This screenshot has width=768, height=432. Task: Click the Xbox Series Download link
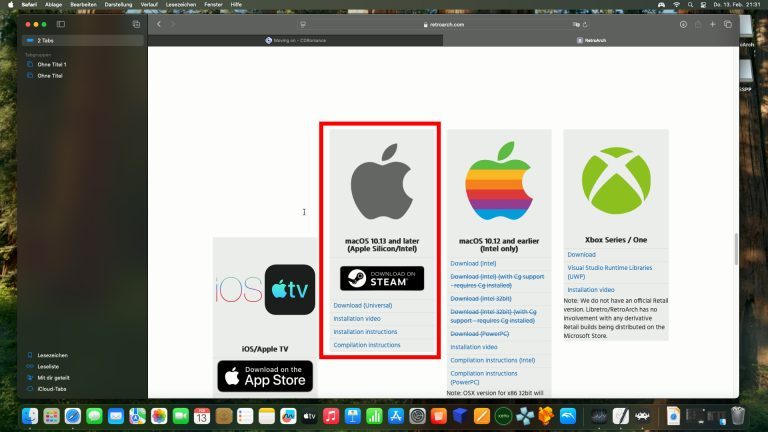point(581,255)
